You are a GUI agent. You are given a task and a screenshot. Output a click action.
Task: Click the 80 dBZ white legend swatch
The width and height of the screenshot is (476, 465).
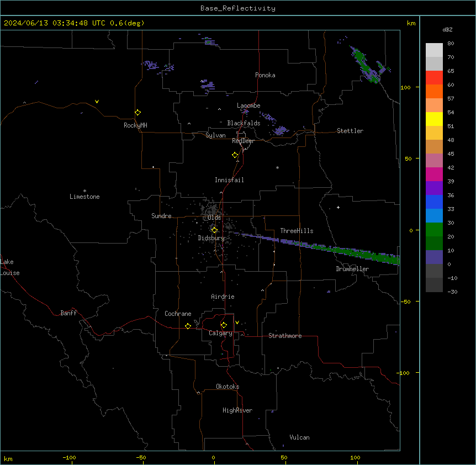pyautogui.click(x=434, y=50)
